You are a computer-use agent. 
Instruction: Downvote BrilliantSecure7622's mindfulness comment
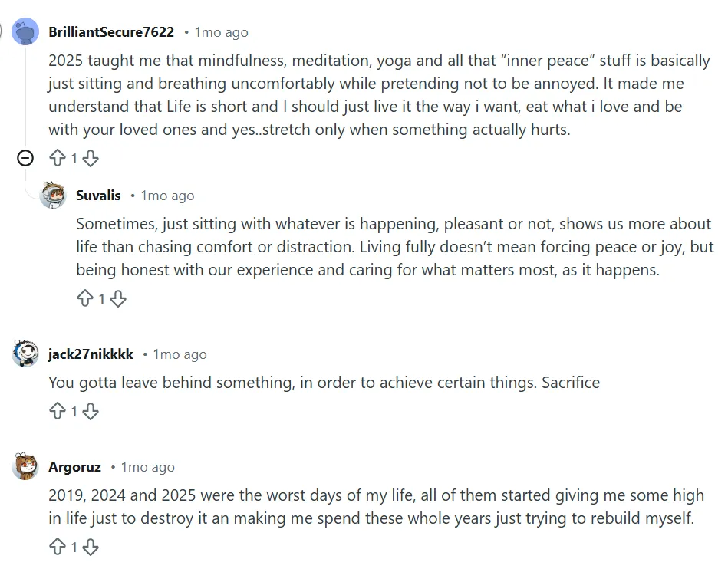(91, 159)
